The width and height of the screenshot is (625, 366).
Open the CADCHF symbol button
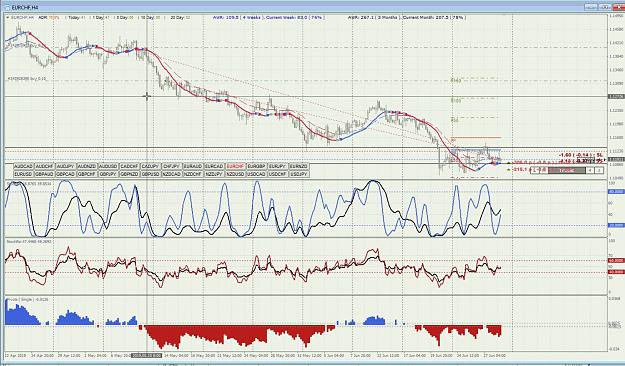(x=130, y=166)
